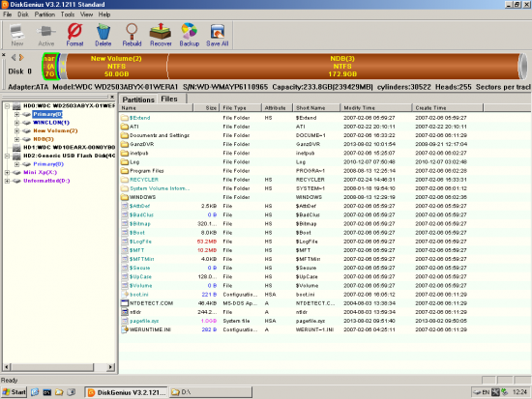The image size is (532, 399).
Task: Select the WINDOWS folder icon
Action: click(x=125, y=197)
